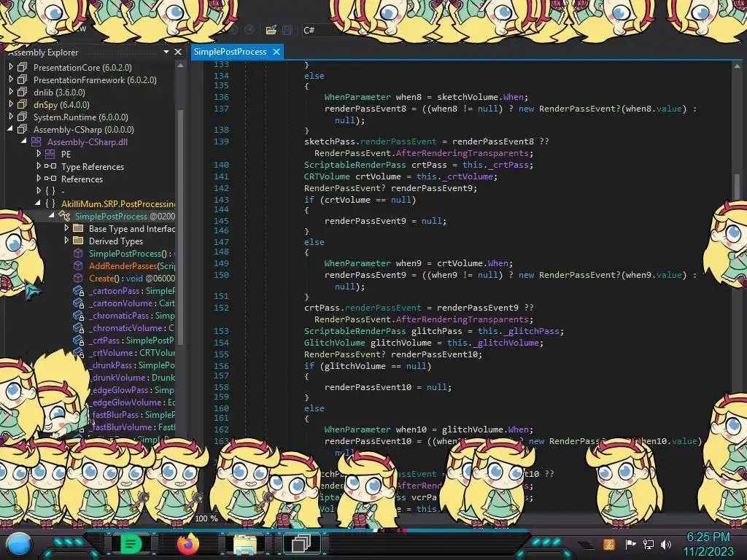Click the Open file toolbar icon
The height and width of the screenshot is (560, 747).
click(271, 30)
